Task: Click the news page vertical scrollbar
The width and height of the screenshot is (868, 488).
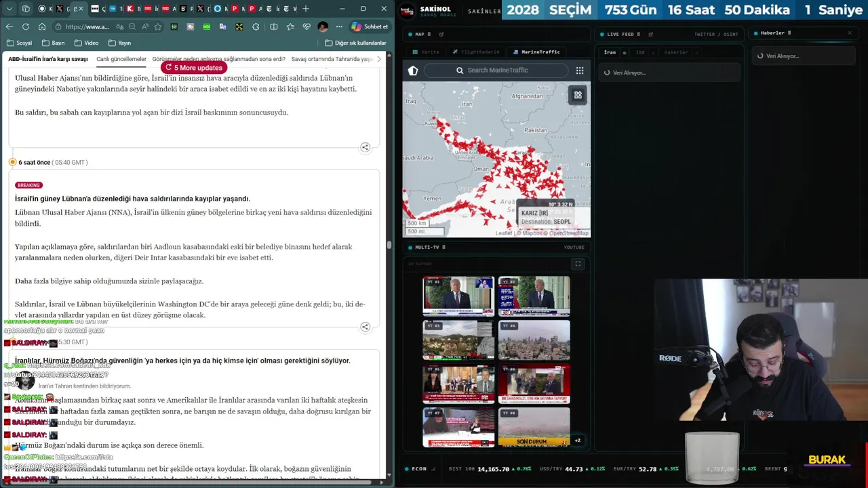Action: (389, 245)
